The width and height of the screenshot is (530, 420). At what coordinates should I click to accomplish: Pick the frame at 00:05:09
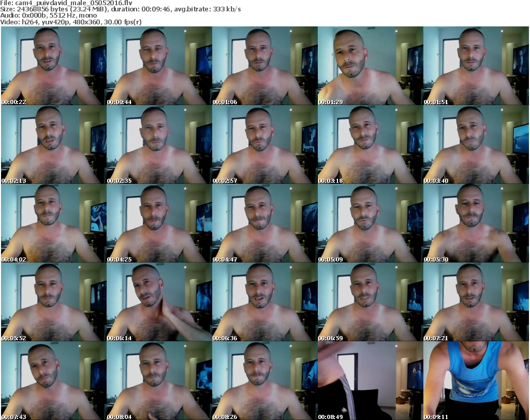371,223
